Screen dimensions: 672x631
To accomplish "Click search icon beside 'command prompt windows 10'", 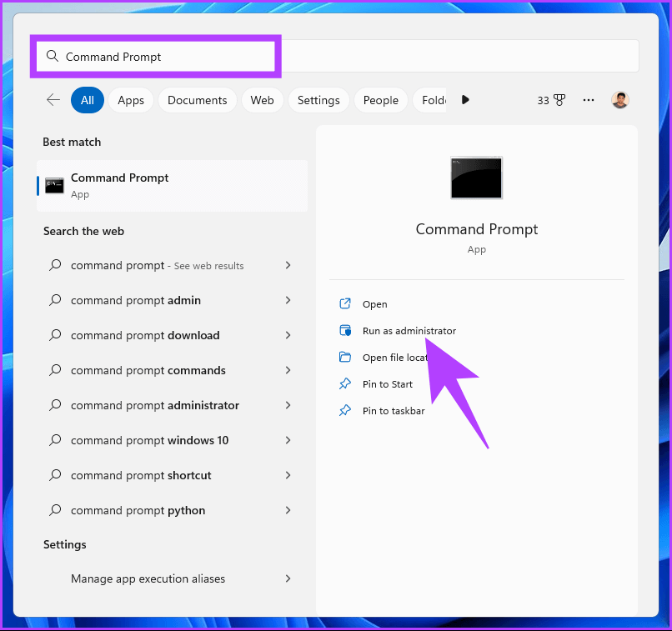I will point(55,440).
